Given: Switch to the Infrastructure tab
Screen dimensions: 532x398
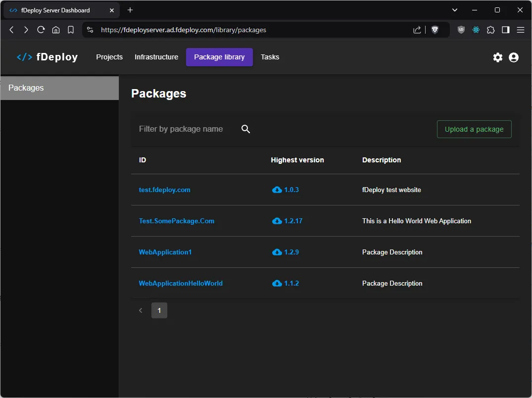Looking at the screenshot, I should click(x=156, y=57).
